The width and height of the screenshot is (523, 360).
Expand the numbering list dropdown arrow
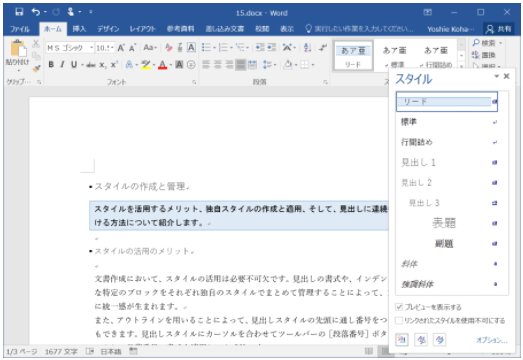[x=231, y=48]
